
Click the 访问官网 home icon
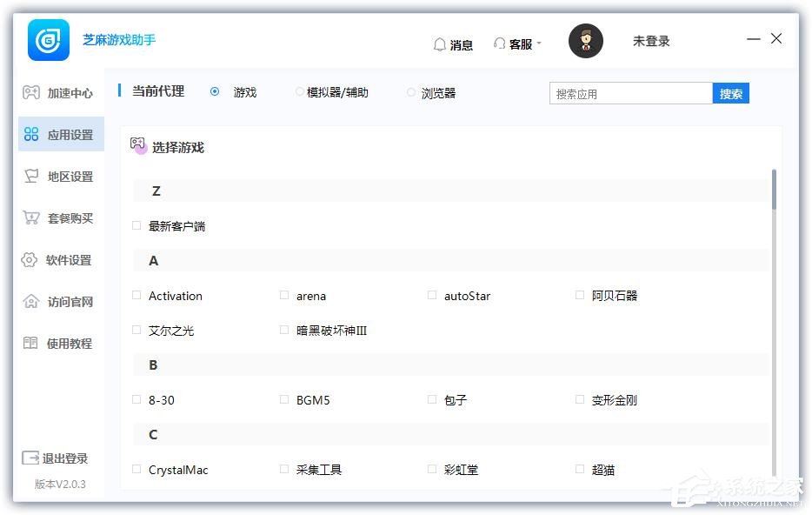30,301
